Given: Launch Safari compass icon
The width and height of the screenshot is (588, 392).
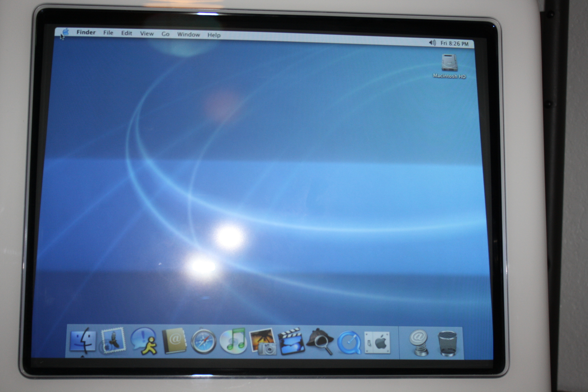Looking at the screenshot, I should [x=204, y=341].
